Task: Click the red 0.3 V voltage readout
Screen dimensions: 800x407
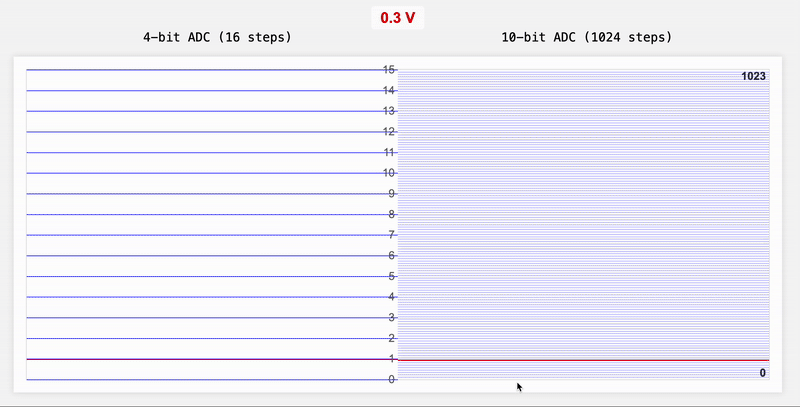Action: tap(397, 18)
